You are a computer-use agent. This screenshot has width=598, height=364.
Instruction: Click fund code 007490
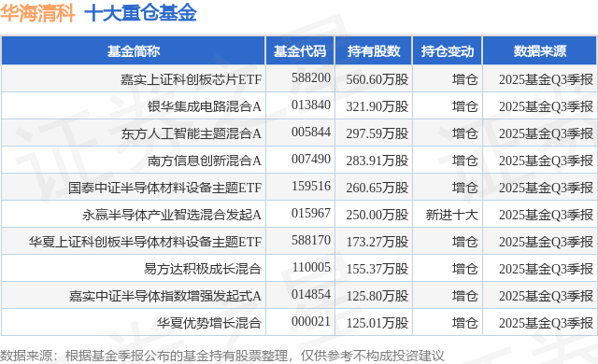(x=311, y=159)
